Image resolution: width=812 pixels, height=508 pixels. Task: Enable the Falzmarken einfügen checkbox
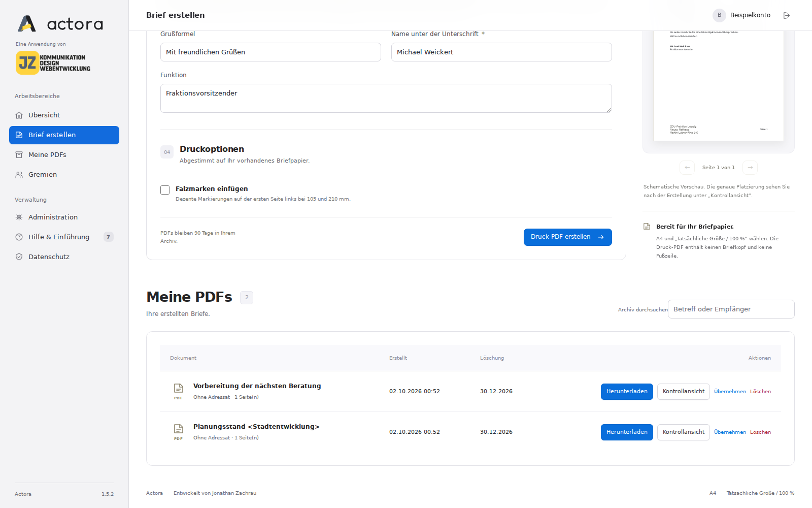(x=165, y=190)
